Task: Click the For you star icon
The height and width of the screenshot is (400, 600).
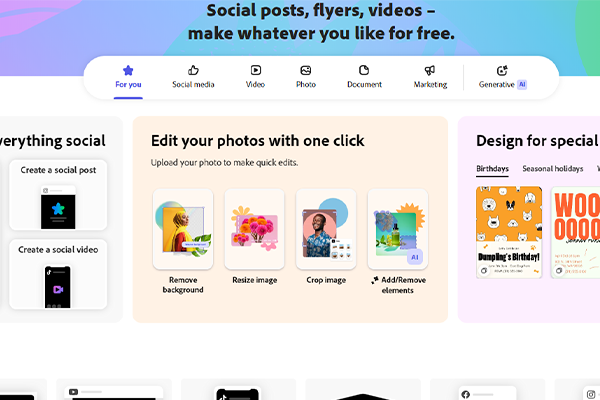Action: (128, 70)
